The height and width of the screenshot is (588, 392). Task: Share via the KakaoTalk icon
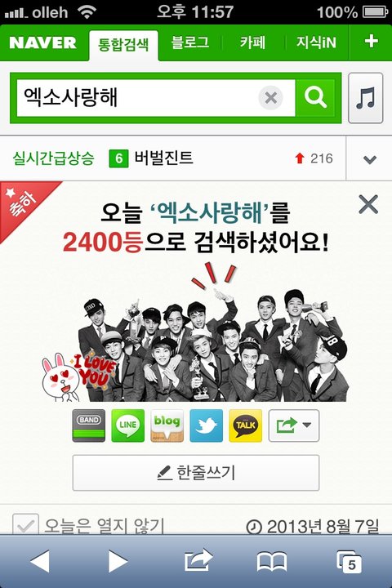coord(245,425)
